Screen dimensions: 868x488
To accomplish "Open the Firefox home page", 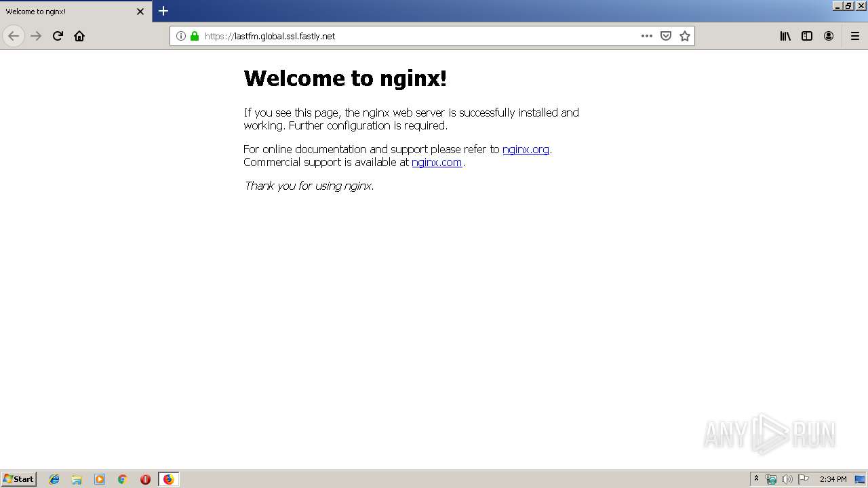I will pyautogui.click(x=79, y=36).
